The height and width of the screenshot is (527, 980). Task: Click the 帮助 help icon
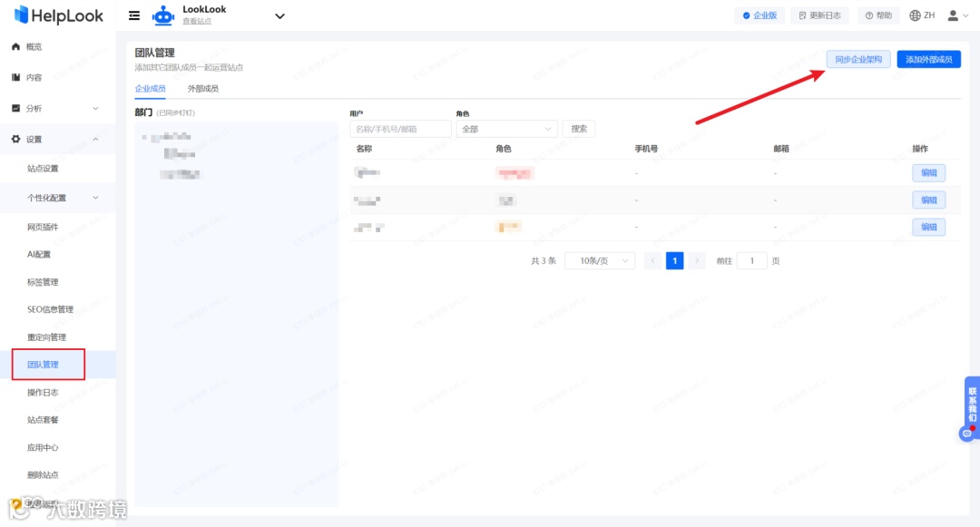click(877, 15)
